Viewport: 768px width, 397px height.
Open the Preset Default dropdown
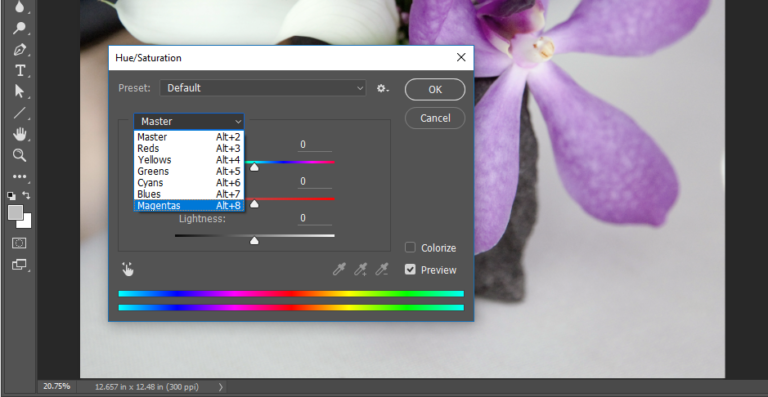(263, 88)
